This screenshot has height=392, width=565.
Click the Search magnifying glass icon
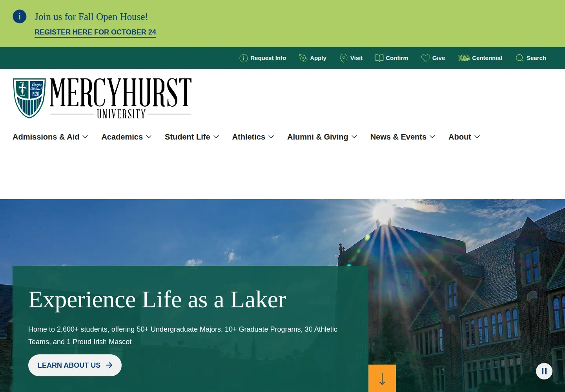519,58
